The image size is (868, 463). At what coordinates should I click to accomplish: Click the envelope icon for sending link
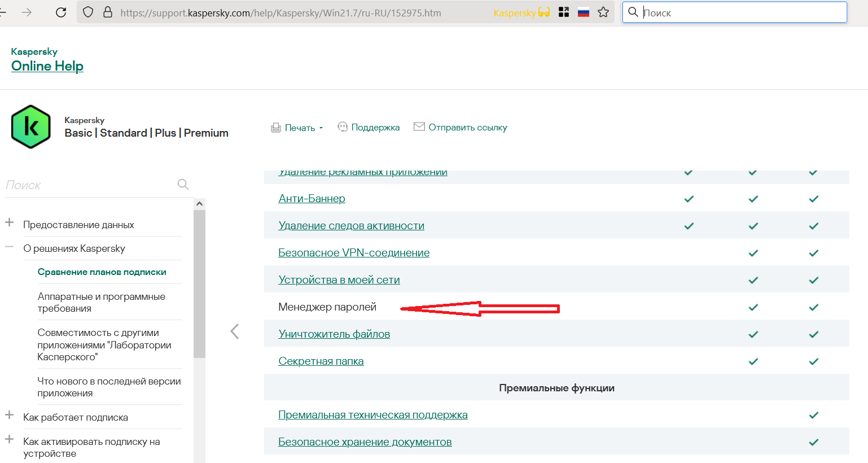419,127
